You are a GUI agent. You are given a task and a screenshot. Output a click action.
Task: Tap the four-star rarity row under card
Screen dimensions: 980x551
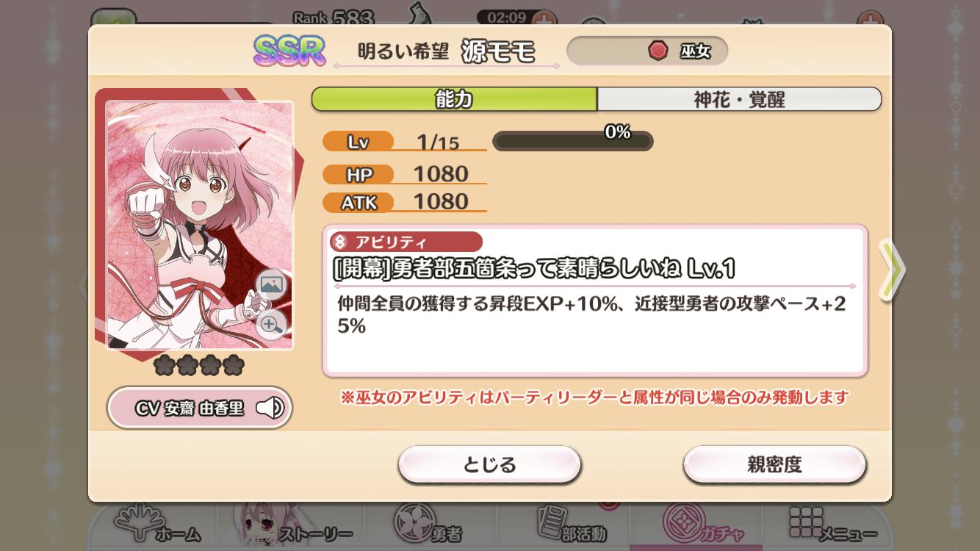pyautogui.click(x=198, y=364)
